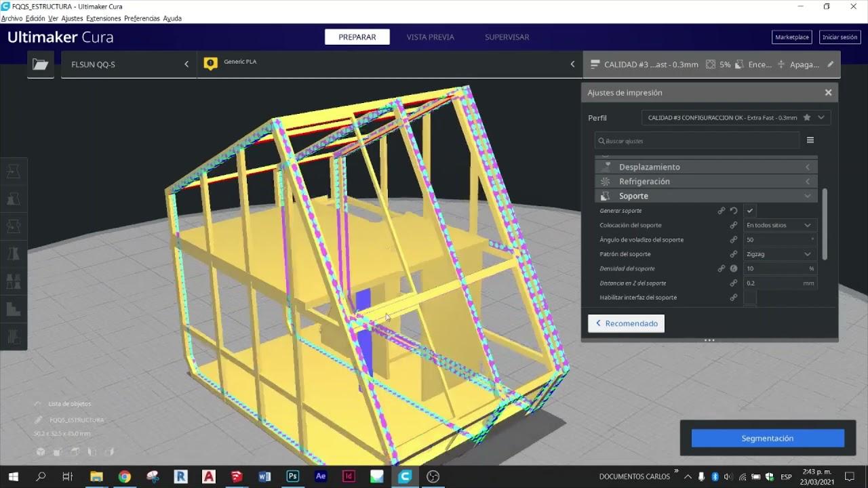The image size is (868, 488).
Task: Edit Distancia en Z del soporte value 0.2
Action: tap(780, 283)
